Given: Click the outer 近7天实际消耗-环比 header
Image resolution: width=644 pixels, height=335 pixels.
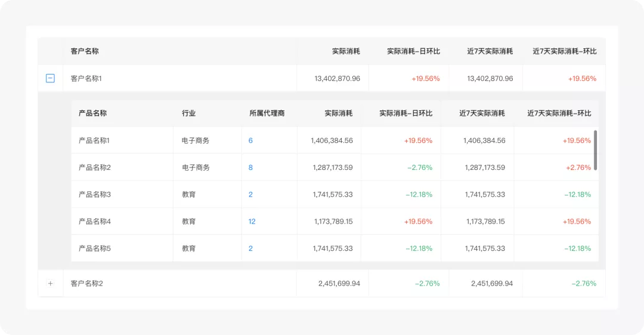Looking at the screenshot, I should (x=564, y=51).
